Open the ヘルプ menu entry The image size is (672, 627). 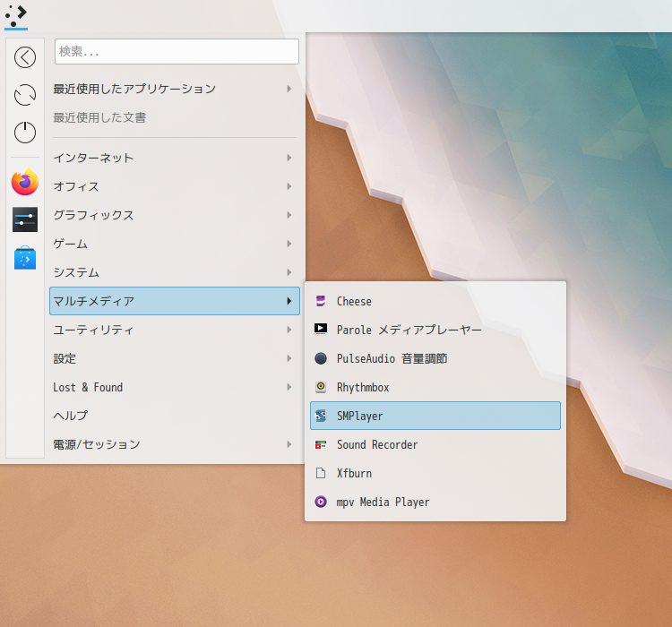point(175,416)
